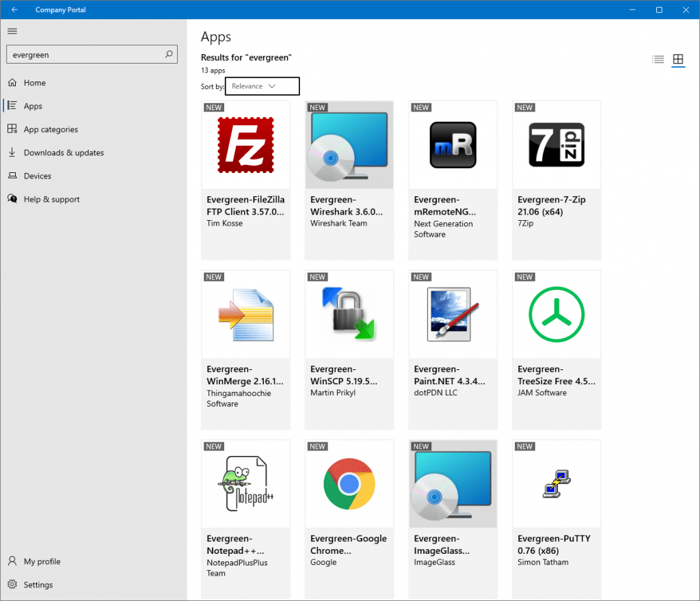This screenshot has height=601, width=700.
Task: Click the 7Zip publisher name
Action: tap(526, 224)
